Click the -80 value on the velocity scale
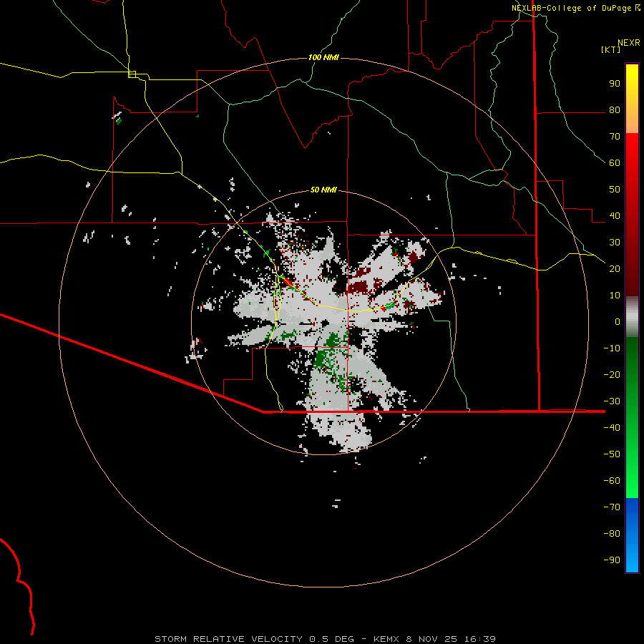This screenshot has height=644, width=644. (x=612, y=534)
